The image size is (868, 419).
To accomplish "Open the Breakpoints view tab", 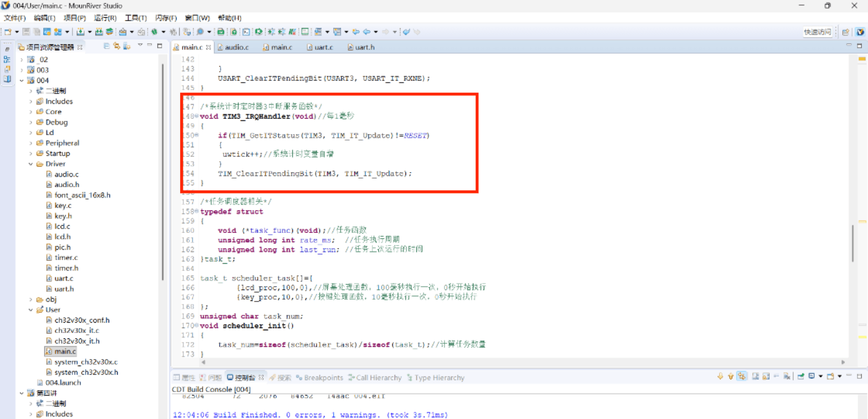I will point(323,377).
